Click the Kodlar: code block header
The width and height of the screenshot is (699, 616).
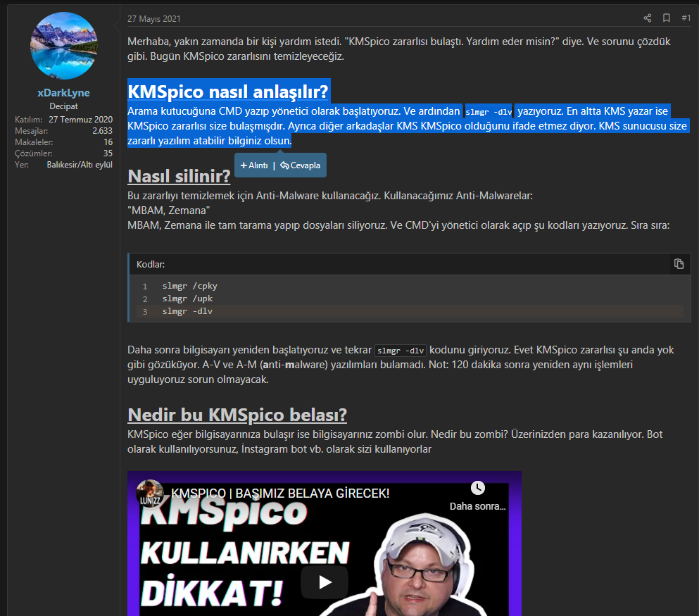pyautogui.click(x=409, y=264)
